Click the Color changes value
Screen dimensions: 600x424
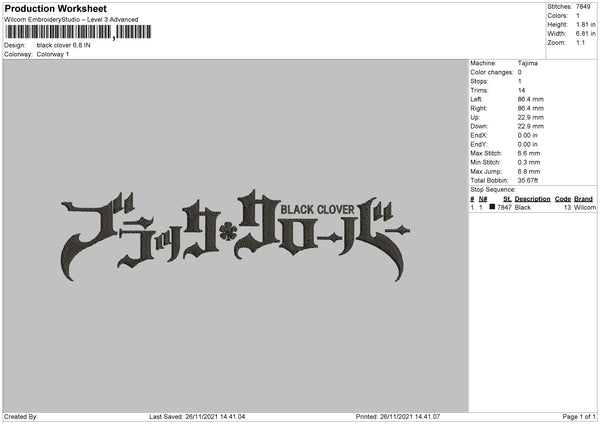pyautogui.click(x=520, y=72)
